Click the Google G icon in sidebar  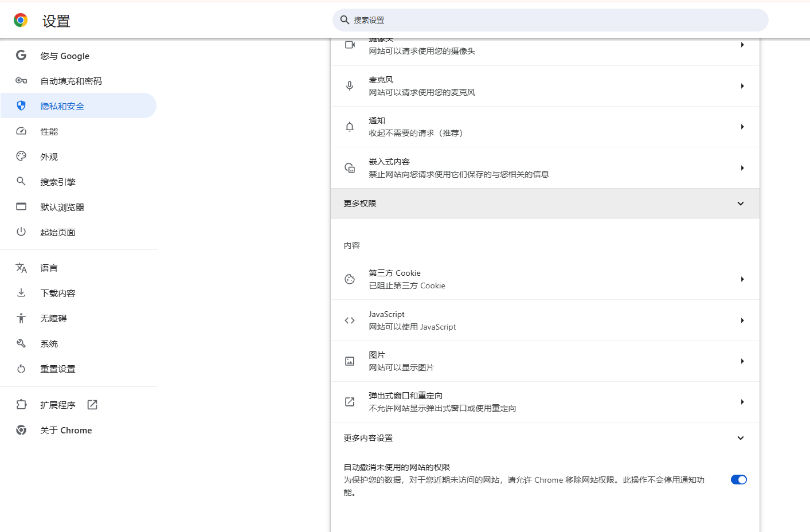pyautogui.click(x=21, y=55)
